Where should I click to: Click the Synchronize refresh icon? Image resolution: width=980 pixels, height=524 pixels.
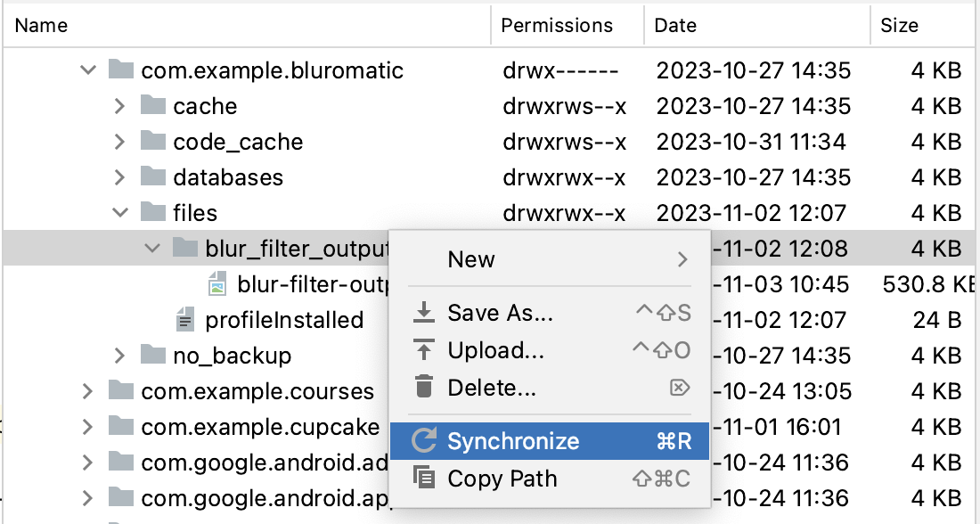[x=425, y=441]
